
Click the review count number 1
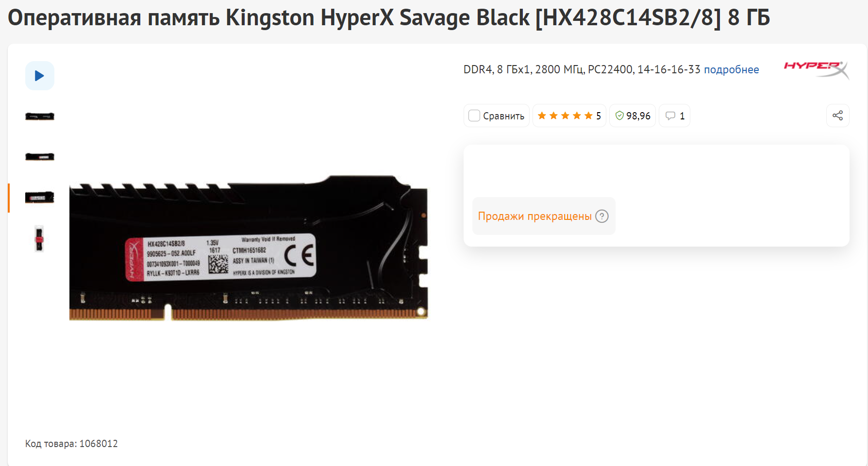point(682,116)
